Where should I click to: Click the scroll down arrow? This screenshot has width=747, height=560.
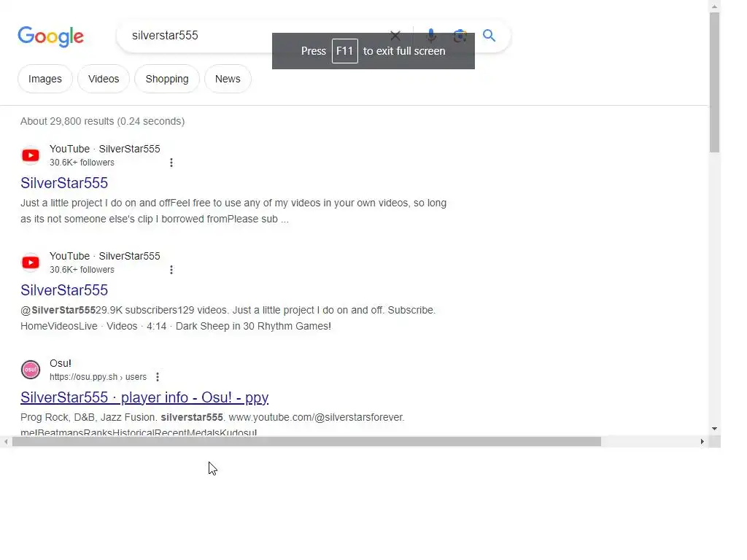point(714,429)
